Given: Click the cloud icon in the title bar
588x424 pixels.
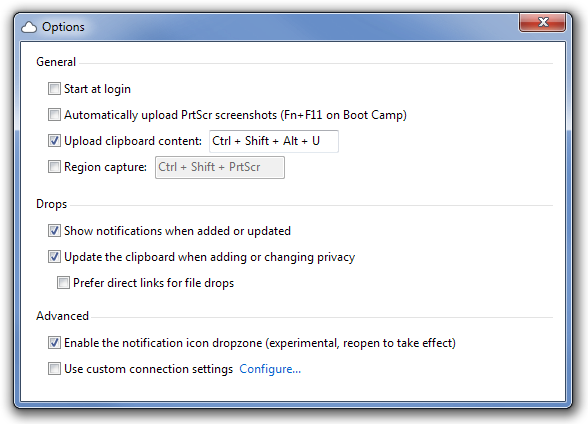Looking at the screenshot, I should click(29, 27).
